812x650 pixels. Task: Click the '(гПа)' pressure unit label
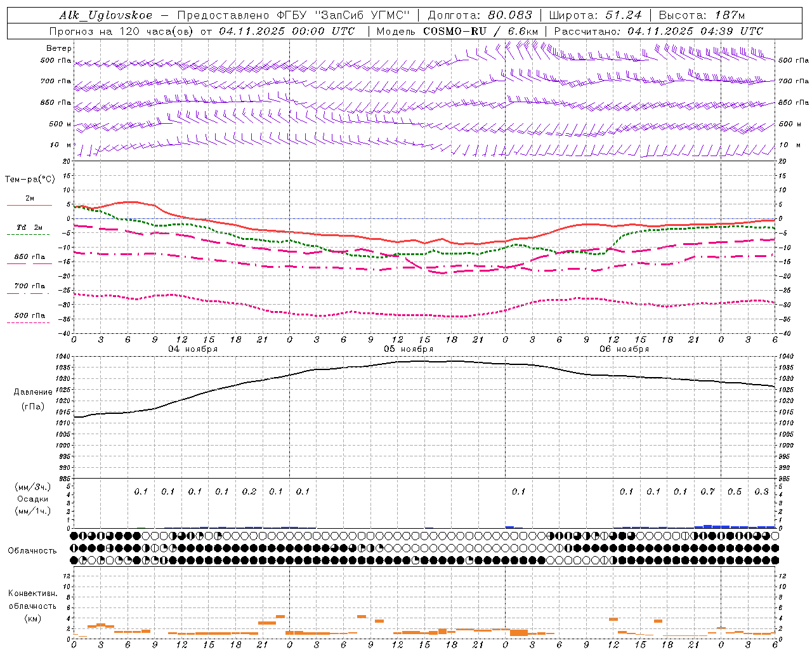(33, 406)
